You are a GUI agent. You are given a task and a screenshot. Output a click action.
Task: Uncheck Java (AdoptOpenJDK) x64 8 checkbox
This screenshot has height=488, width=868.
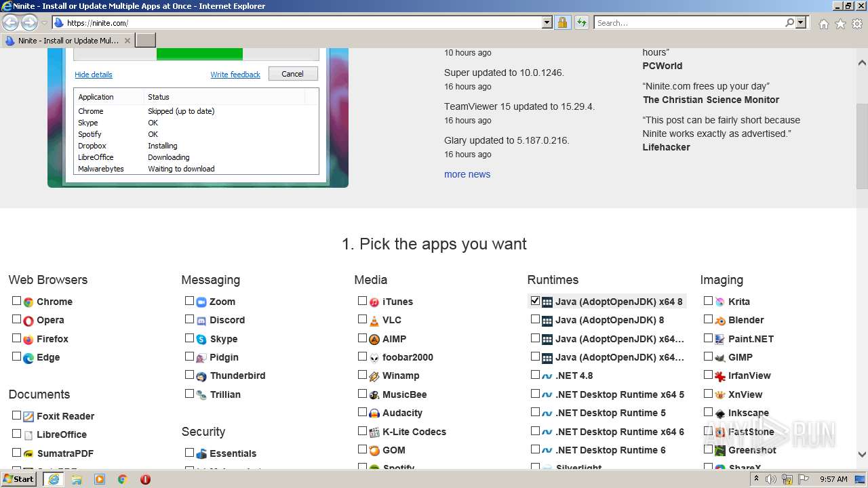[536, 301]
